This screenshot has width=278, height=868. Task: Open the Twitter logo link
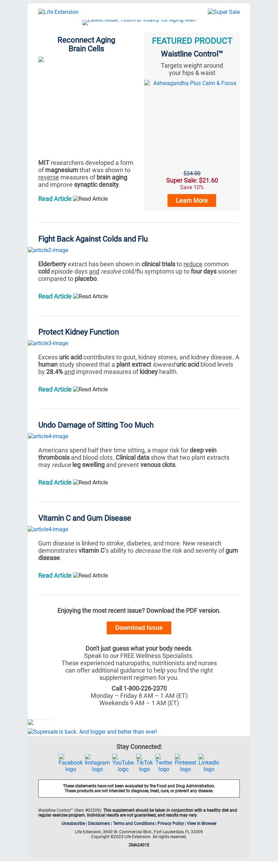pyautogui.click(x=164, y=763)
